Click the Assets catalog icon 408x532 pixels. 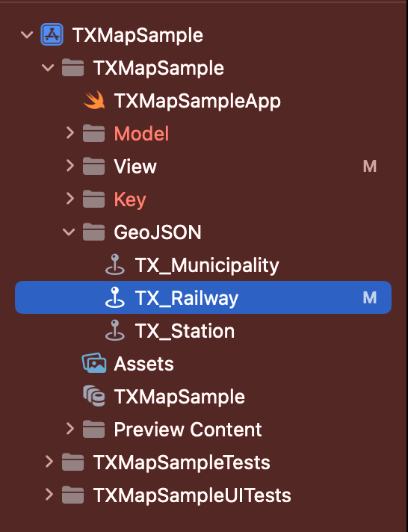coord(94,363)
